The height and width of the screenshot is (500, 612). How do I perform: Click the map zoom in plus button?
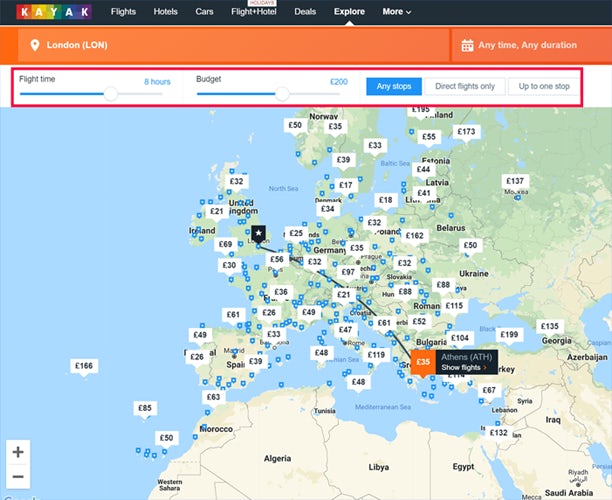[18, 452]
